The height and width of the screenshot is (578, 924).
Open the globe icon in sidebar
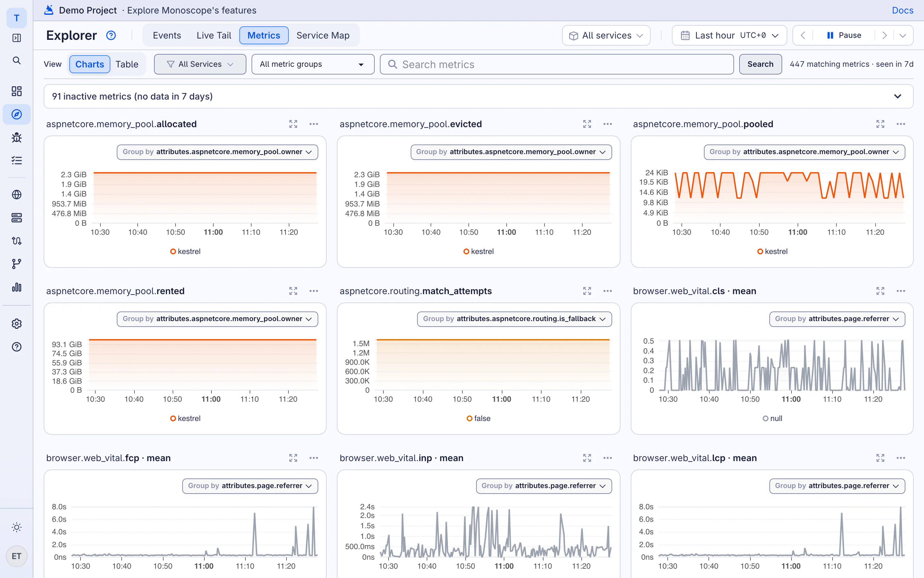16,195
